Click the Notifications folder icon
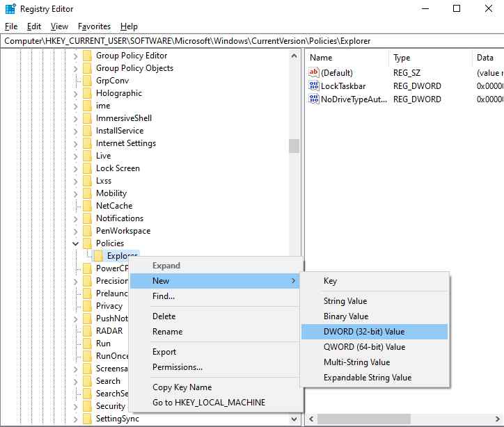 (88, 218)
